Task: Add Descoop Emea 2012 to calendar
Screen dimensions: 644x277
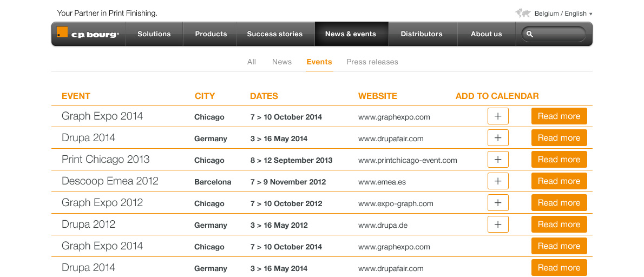Action: 498,181
